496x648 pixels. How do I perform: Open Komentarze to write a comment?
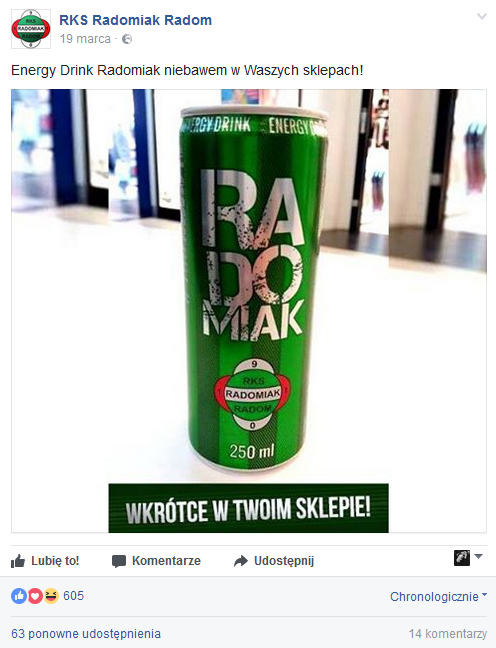(156, 561)
